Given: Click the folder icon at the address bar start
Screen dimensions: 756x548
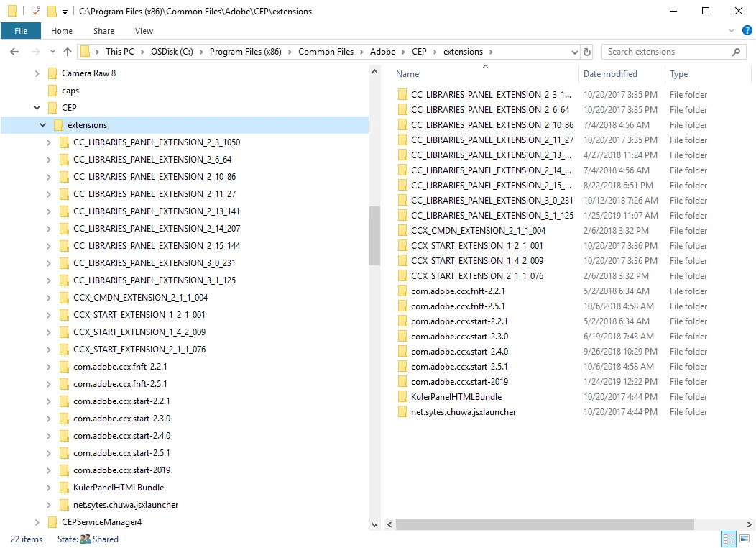Looking at the screenshot, I should pyautogui.click(x=86, y=52).
